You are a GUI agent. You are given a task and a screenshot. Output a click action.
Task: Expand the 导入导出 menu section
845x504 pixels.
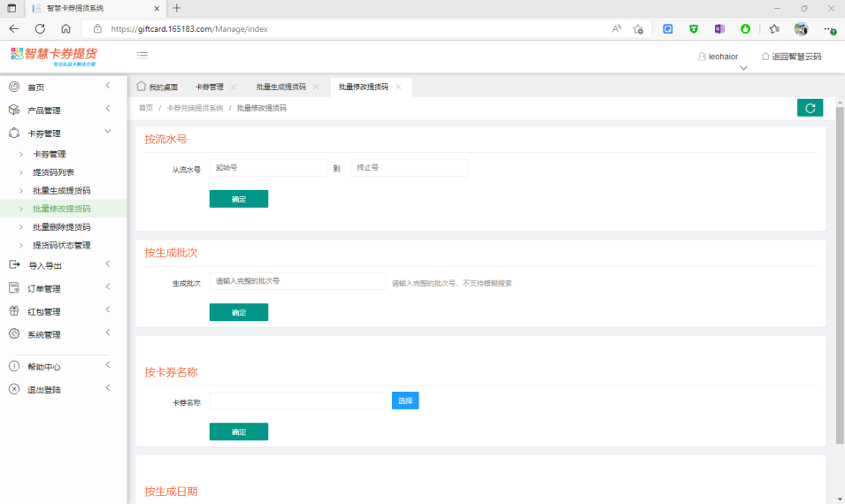click(62, 264)
